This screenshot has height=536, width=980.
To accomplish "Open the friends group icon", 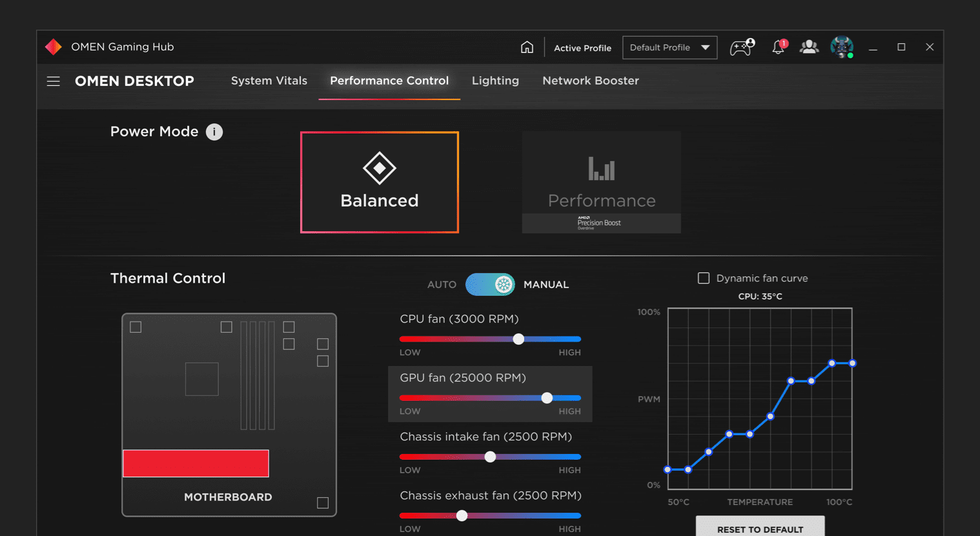I will [809, 47].
